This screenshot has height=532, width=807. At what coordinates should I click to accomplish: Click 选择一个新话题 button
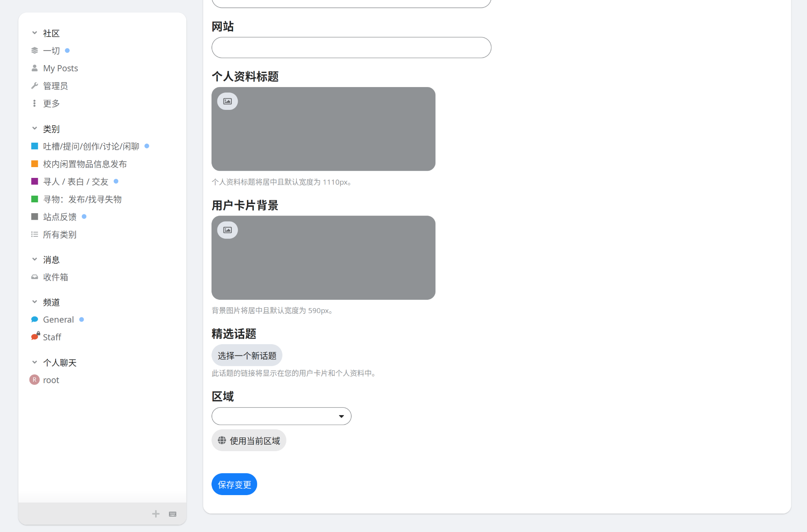click(247, 355)
